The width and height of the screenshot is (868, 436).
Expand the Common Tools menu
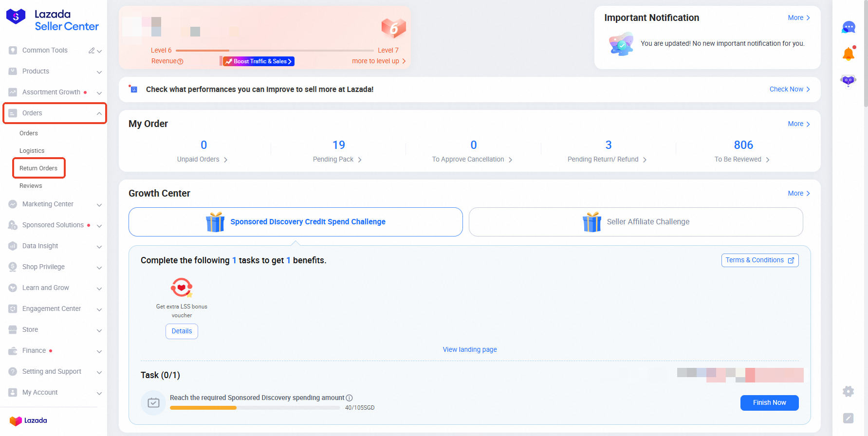(x=99, y=51)
